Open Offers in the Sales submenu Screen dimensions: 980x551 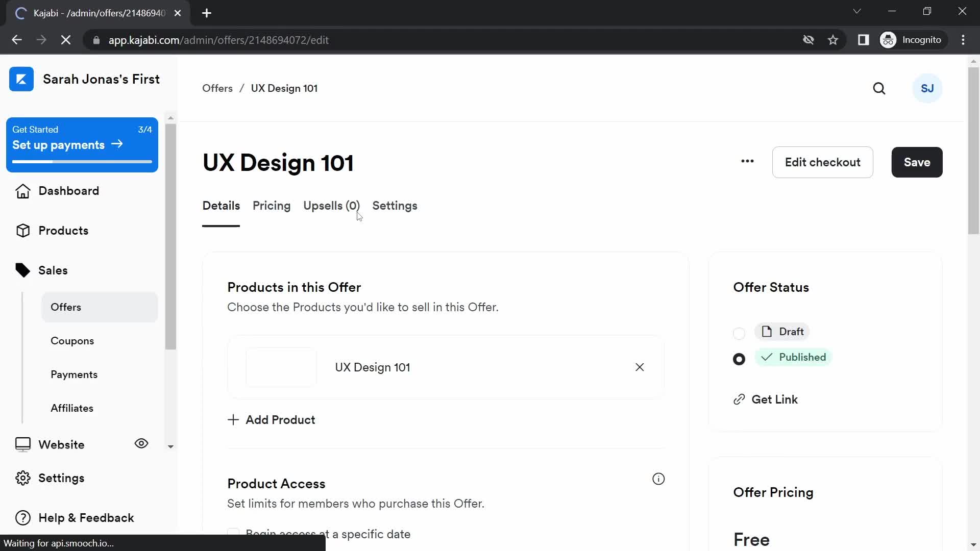coord(100,307)
